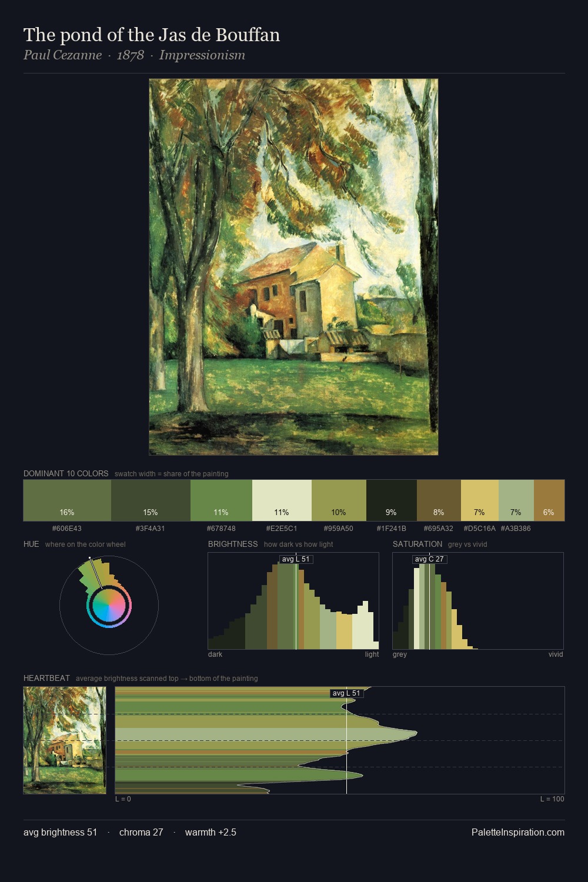Click the brightness histogram chart
The image size is (588, 882).
(293, 601)
